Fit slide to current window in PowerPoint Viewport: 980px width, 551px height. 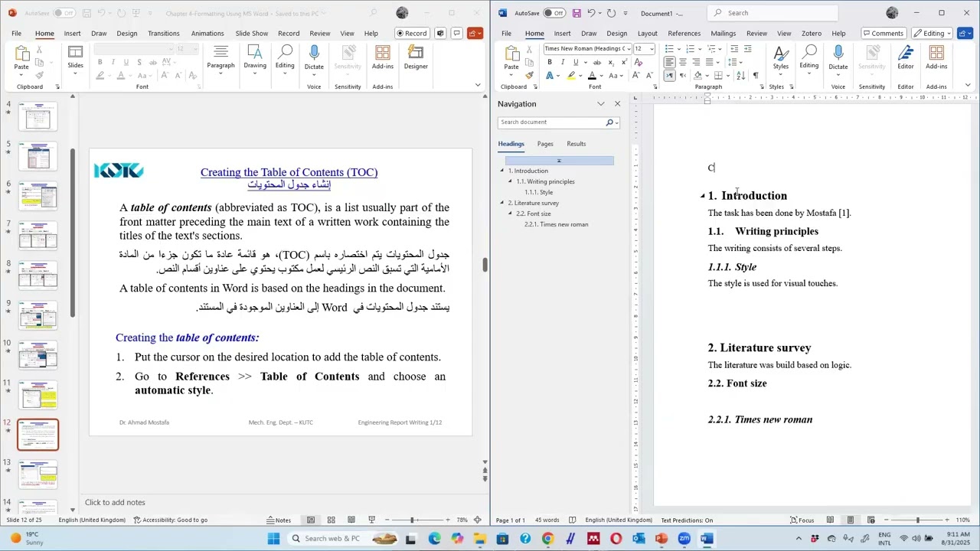[478, 520]
